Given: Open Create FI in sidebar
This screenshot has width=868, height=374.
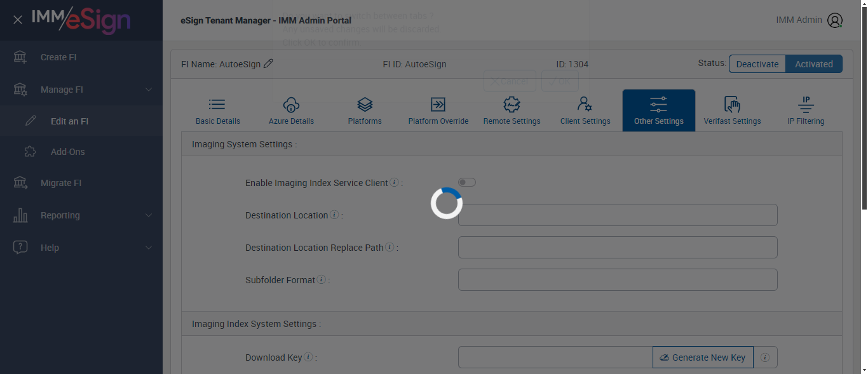Looking at the screenshot, I should 58,57.
